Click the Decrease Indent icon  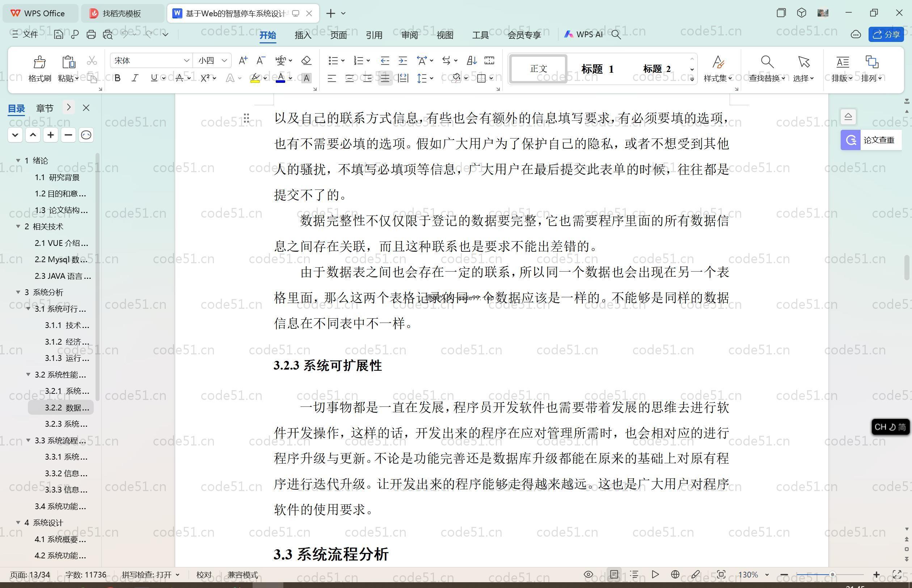385,60
